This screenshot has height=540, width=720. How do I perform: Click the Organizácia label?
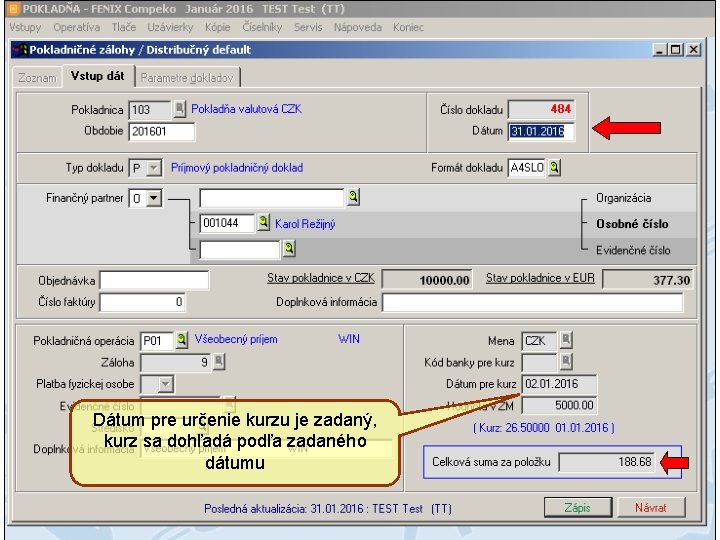coord(624,198)
